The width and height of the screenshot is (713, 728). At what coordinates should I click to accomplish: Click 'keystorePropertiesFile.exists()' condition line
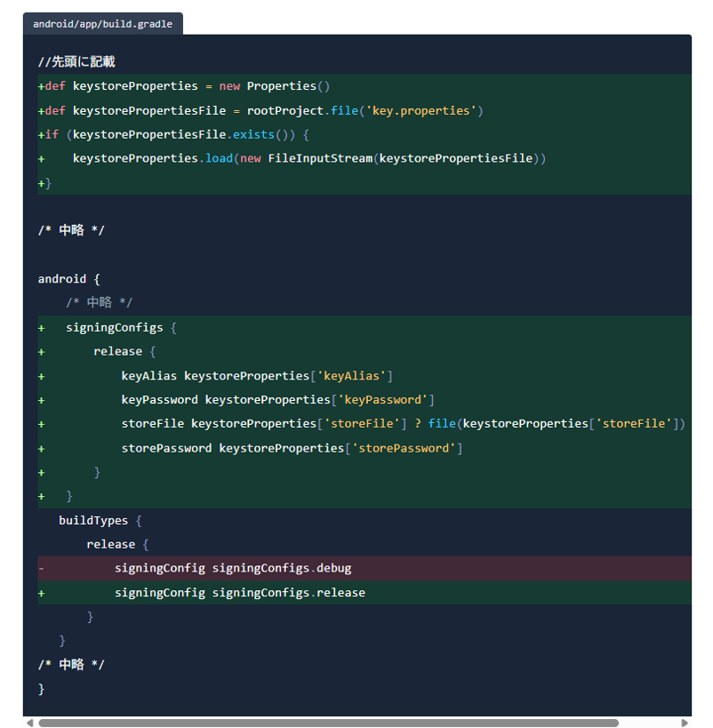365,134
